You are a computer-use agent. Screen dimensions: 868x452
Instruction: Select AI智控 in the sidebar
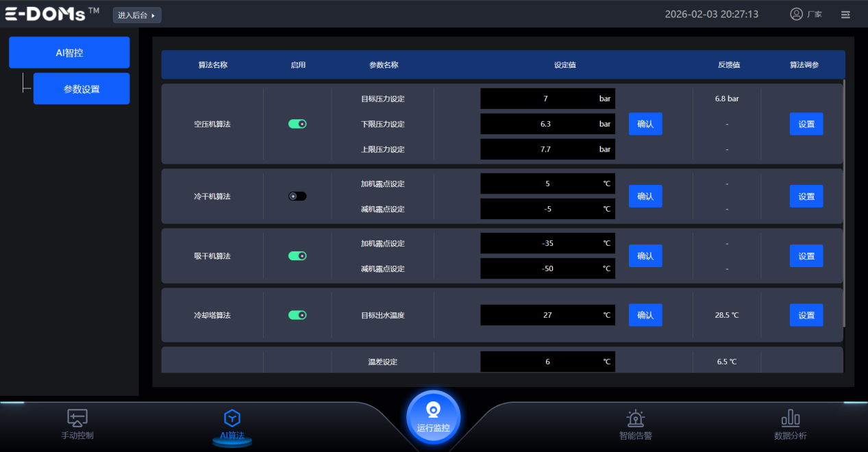tap(69, 53)
